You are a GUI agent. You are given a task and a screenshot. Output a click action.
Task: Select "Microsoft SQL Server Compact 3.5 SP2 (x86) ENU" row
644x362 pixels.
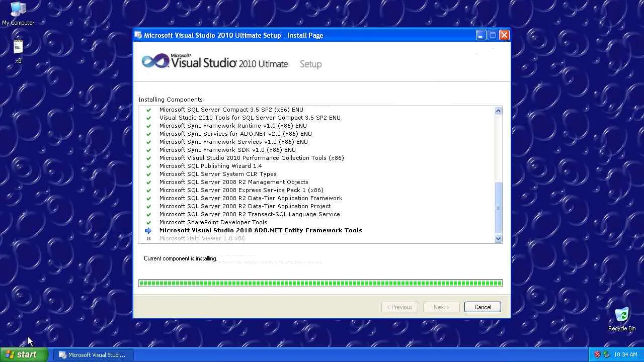click(231, 110)
